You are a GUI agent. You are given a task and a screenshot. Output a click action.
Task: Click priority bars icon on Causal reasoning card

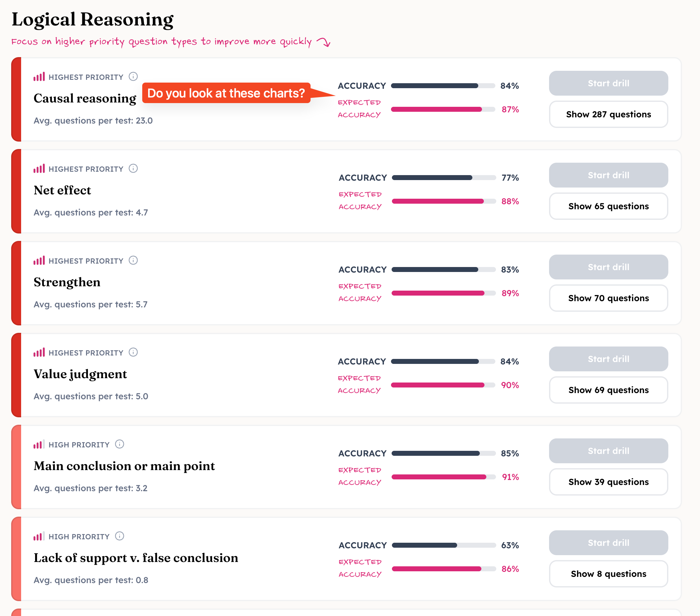pyautogui.click(x=39, y=77)
